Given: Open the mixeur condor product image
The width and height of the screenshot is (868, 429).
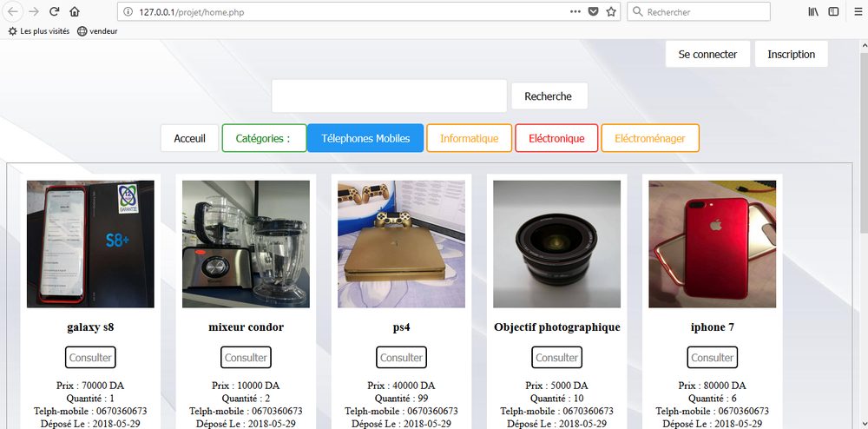Looking at the screenshot, I should 246,244.
